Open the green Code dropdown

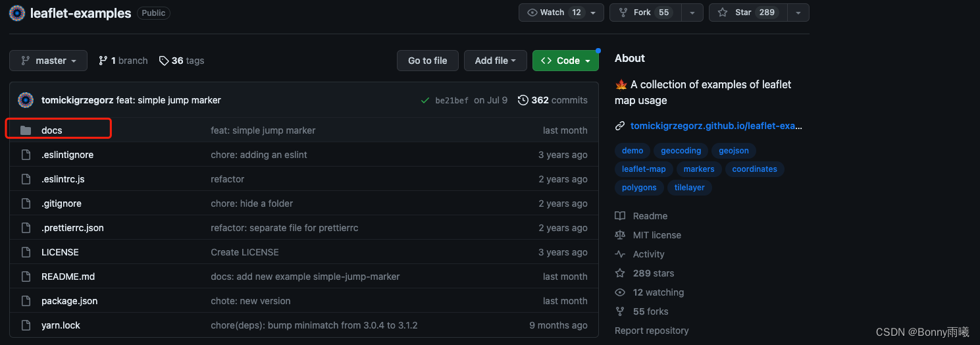coord(565,61)
